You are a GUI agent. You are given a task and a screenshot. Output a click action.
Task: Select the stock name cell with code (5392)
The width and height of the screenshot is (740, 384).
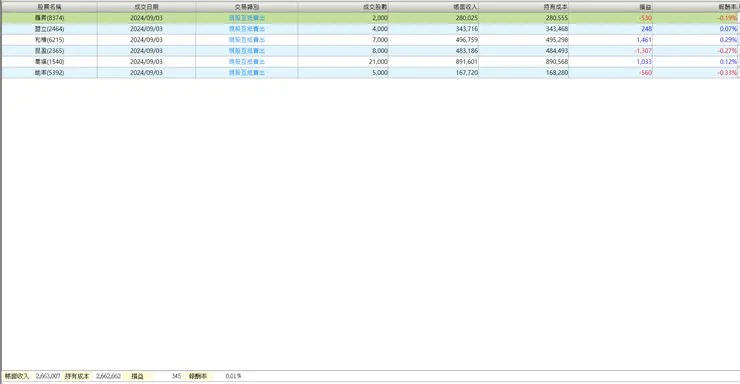(50, 73)
